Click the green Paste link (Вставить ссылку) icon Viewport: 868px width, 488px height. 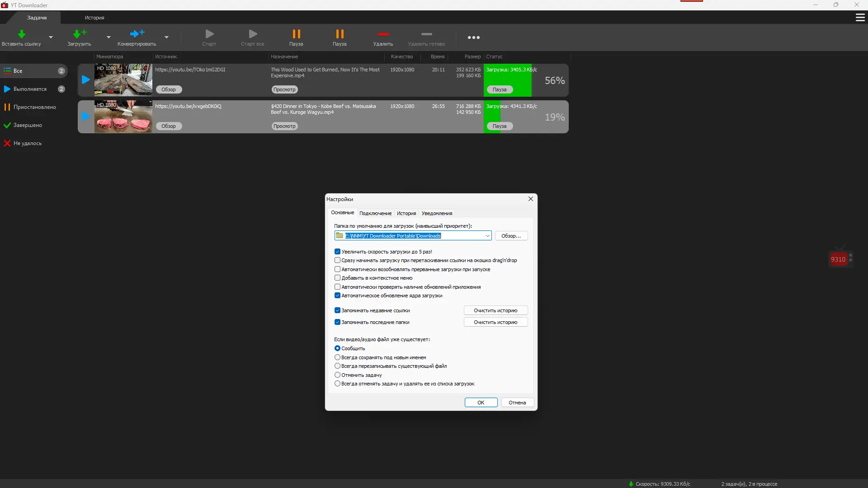(x=21, y=34)
